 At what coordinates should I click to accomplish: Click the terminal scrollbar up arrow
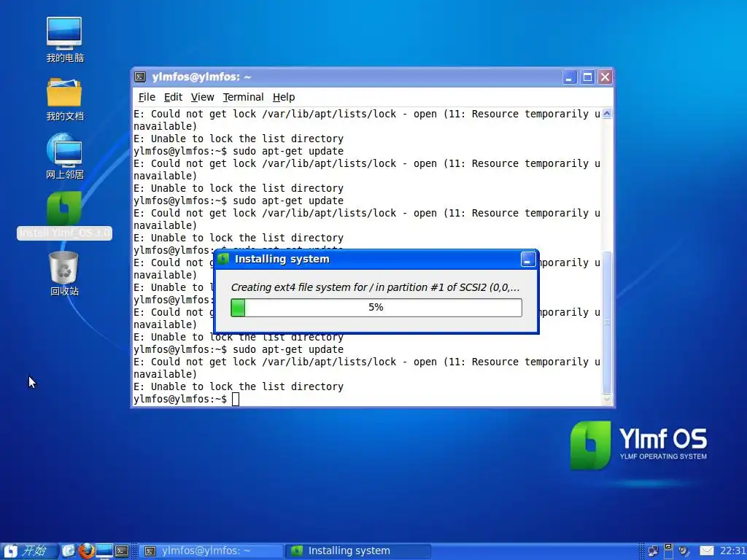[x=607, y=114]
